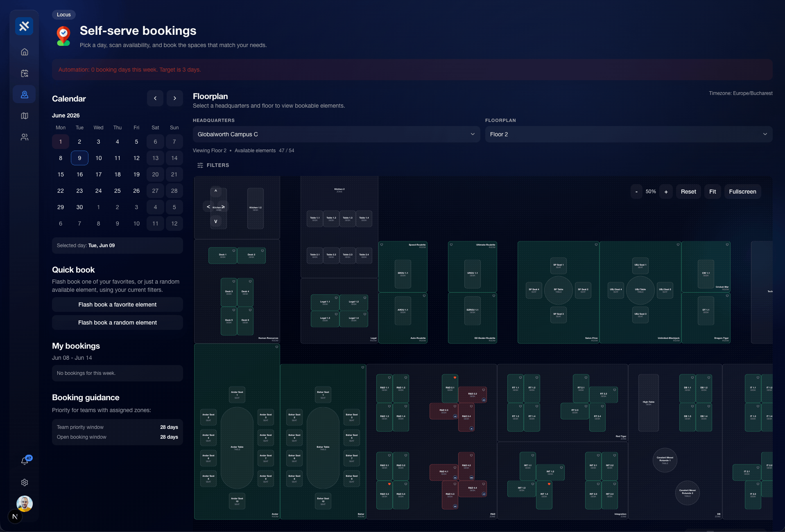The height and width of the screenshot is (532, 785).
Task: Select the INT 2.2 desk
Action: pos(610,467)
